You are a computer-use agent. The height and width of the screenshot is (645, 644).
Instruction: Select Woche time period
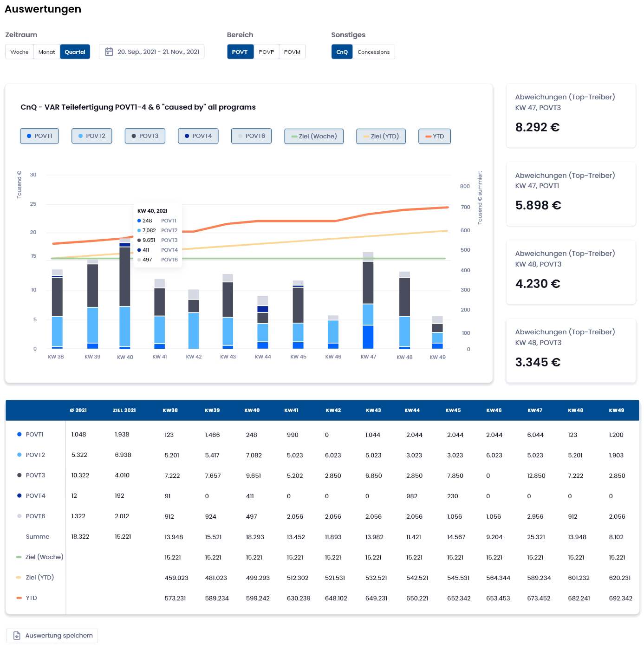(20, 52)
